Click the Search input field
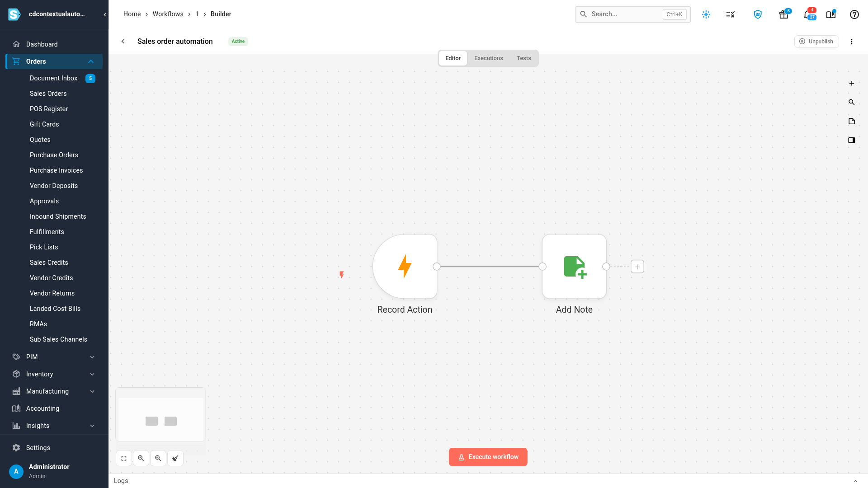The image size is (868, 488). [x=632, y=14]
